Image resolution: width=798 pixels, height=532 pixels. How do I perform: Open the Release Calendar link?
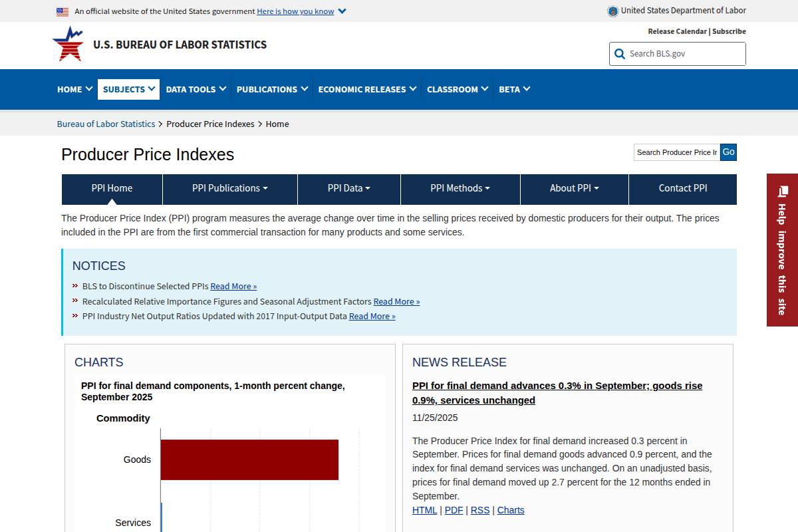click(x=677, y=31)
